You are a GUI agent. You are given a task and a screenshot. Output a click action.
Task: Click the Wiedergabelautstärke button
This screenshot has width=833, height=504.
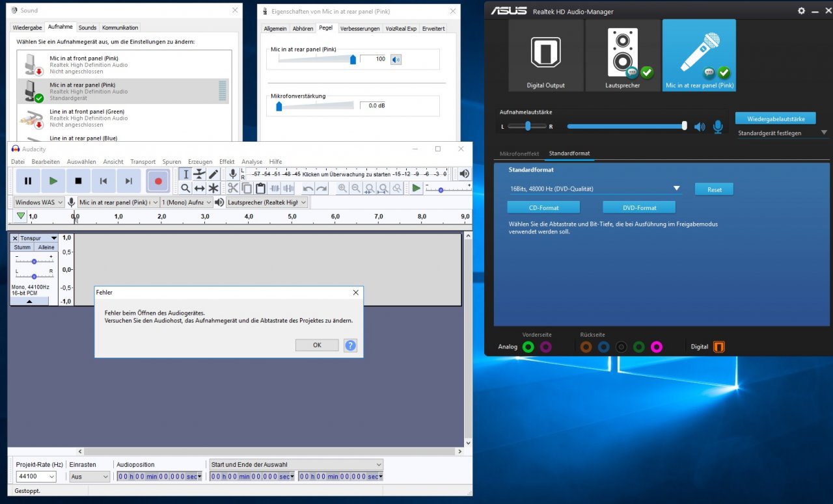(x=776, y=118)
